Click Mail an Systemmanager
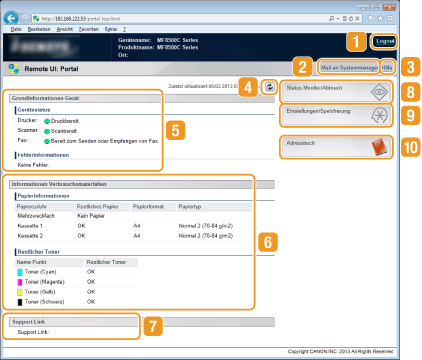Viewport: 422px width, 360px height. pos(348,68)
